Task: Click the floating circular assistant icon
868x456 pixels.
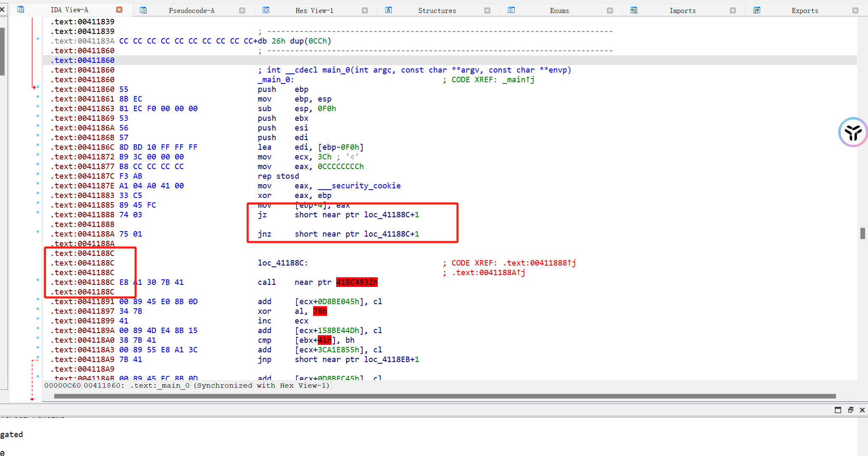Action: [x=852, y=132]
